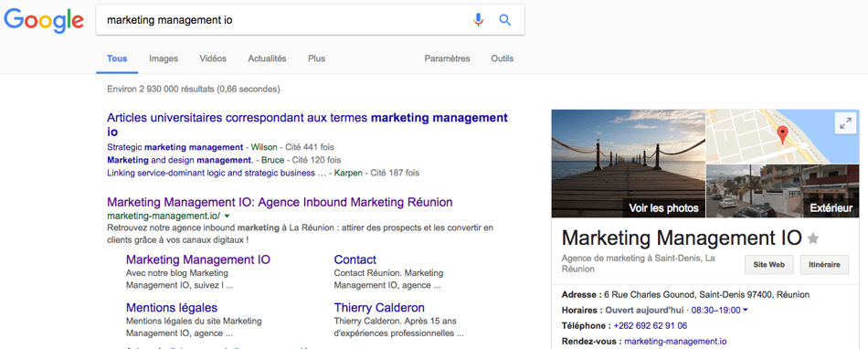
Task: Click Cité 120 fois text
Action: point(317,160)
